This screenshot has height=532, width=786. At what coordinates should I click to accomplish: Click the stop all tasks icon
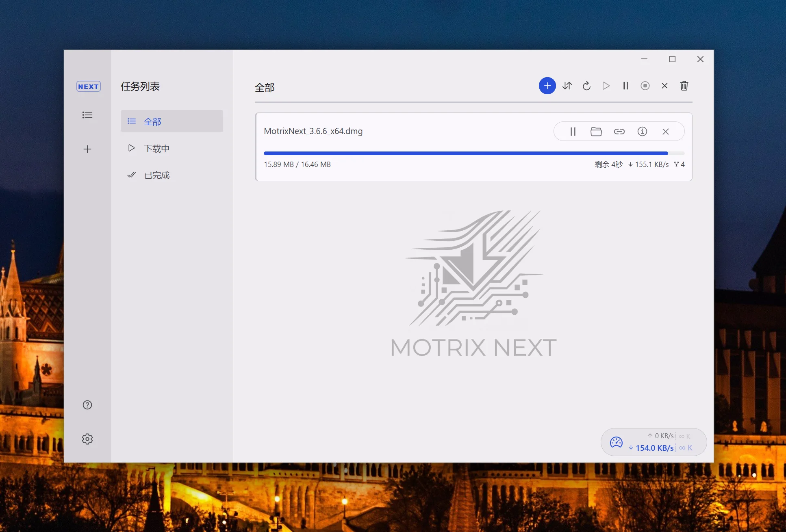pyautogui.click(x=645, y=86)
